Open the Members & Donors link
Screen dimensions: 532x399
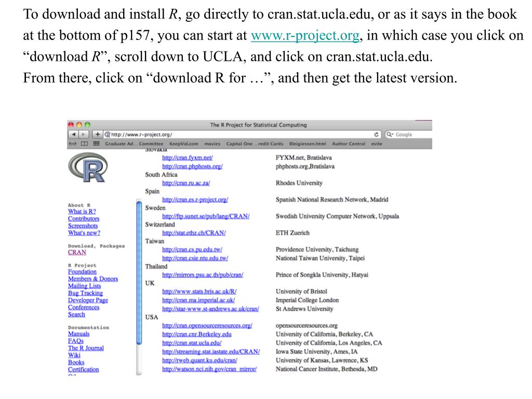[93, 279]
